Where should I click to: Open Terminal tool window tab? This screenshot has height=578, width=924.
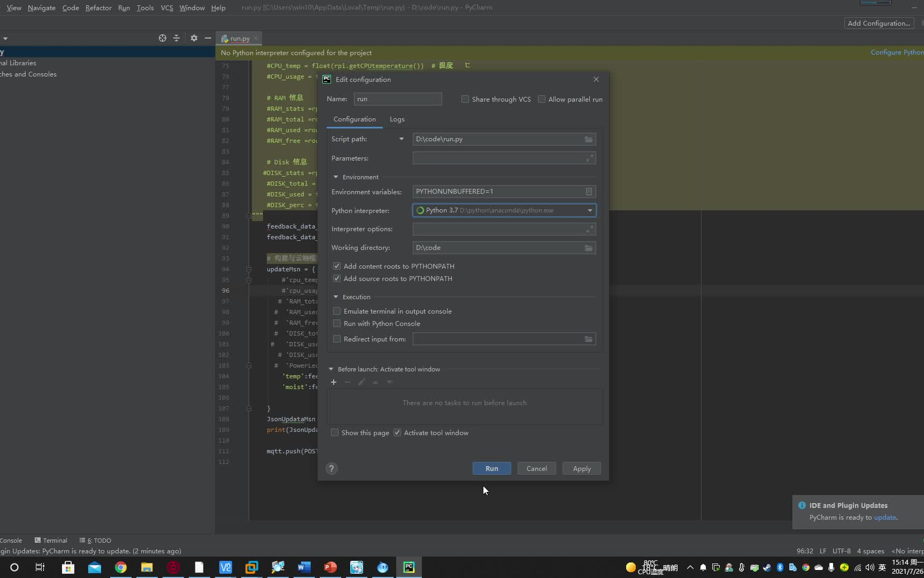(51, 541)
